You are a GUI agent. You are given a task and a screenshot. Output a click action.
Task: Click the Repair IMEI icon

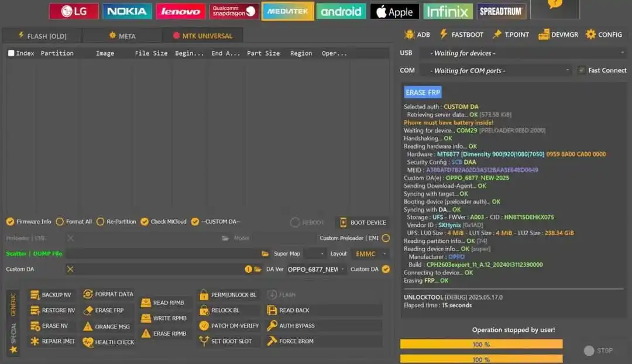(35, 341)
